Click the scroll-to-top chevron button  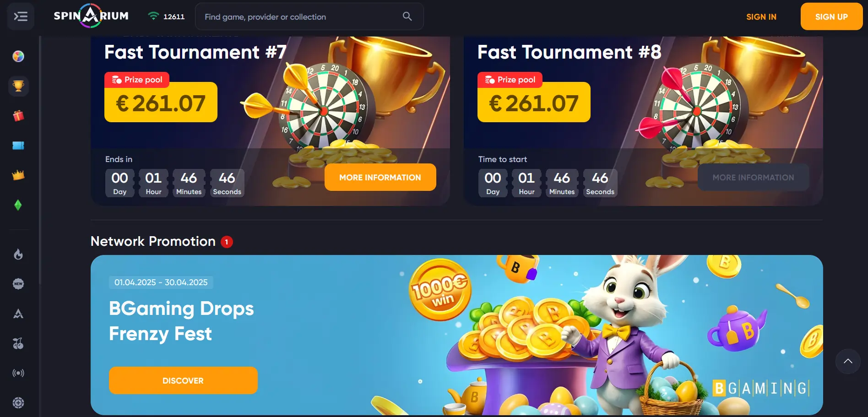pos(848,361)
